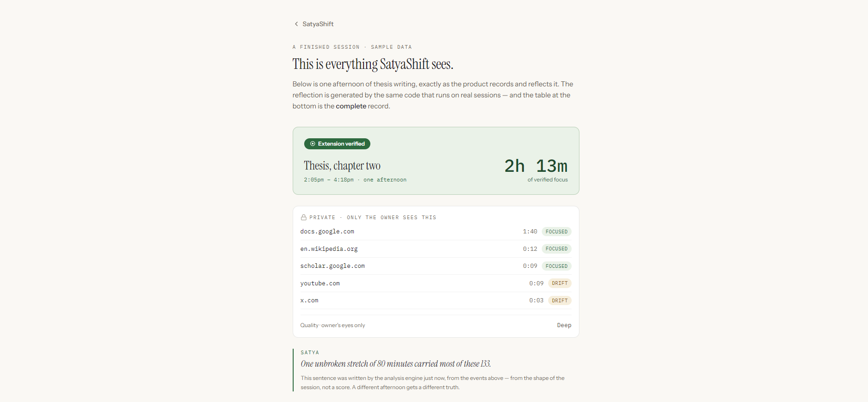868x402 pixels.
Task: Select the docs.google.com row
Action: 436,232
